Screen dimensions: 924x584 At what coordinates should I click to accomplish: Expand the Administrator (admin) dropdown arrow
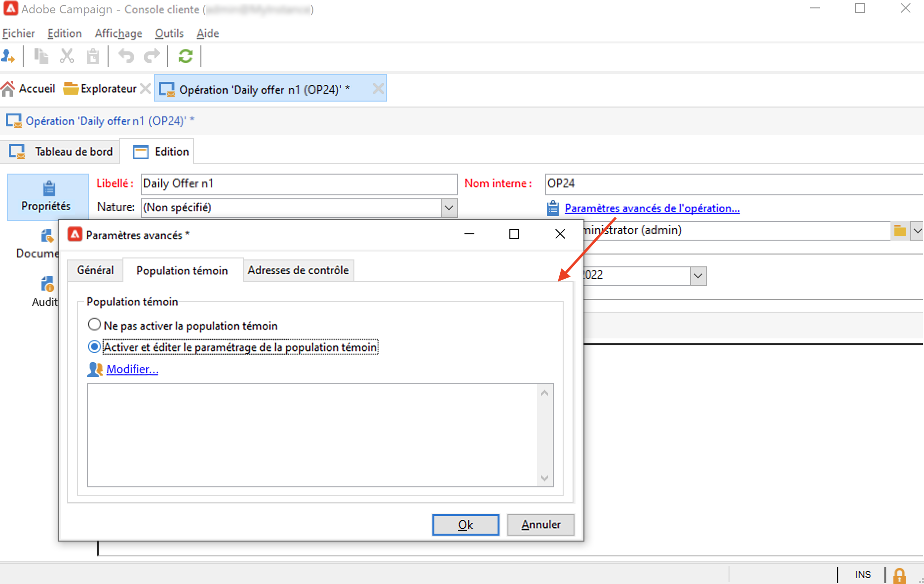[917, 230]
